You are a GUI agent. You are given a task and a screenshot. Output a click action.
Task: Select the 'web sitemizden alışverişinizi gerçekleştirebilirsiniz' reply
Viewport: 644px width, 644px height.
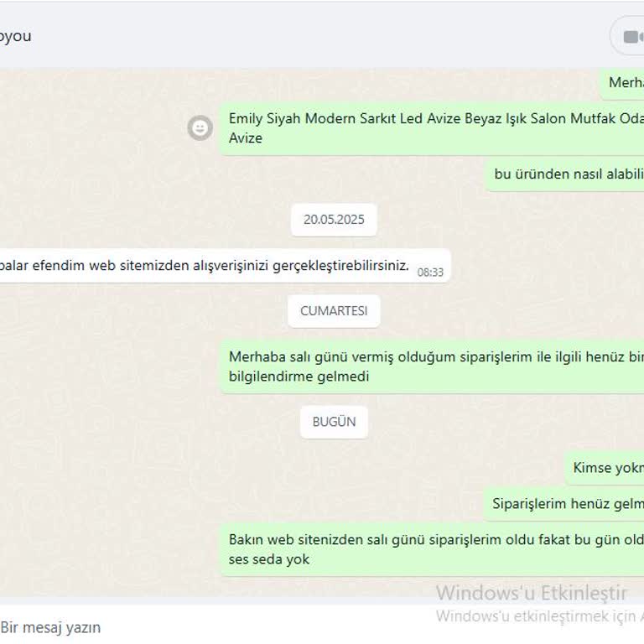(x=225, y=266)
